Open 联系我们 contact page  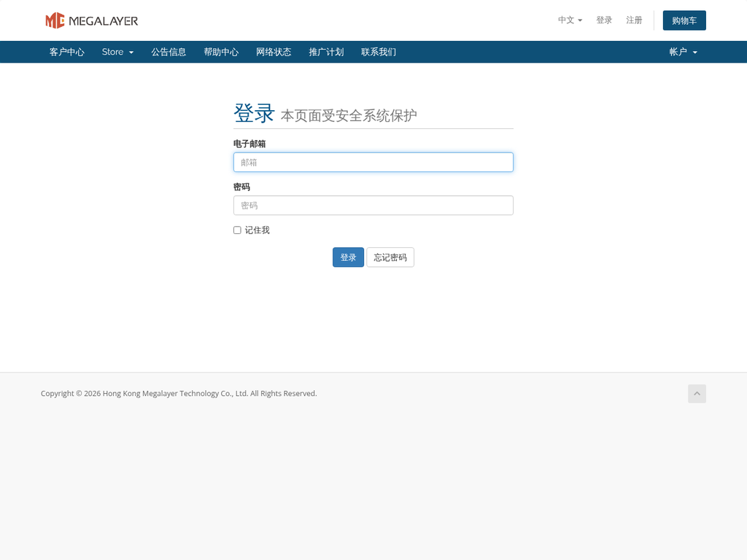point(379,52)
